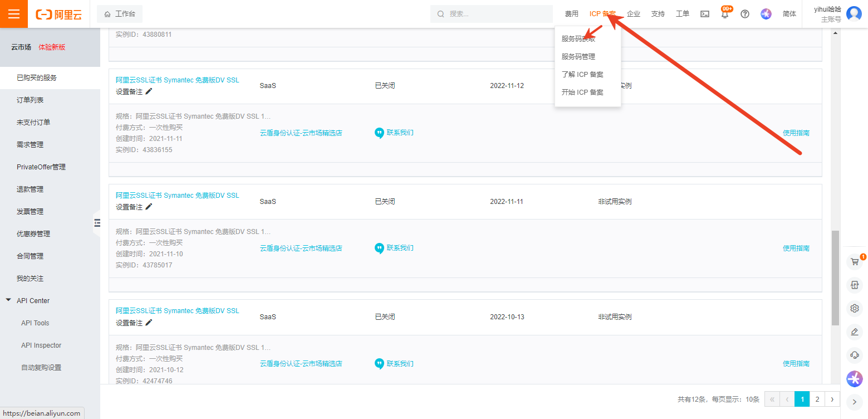868x419 pixels.
Task: Open API code icon in right sidebar
Action: (855, 285)
